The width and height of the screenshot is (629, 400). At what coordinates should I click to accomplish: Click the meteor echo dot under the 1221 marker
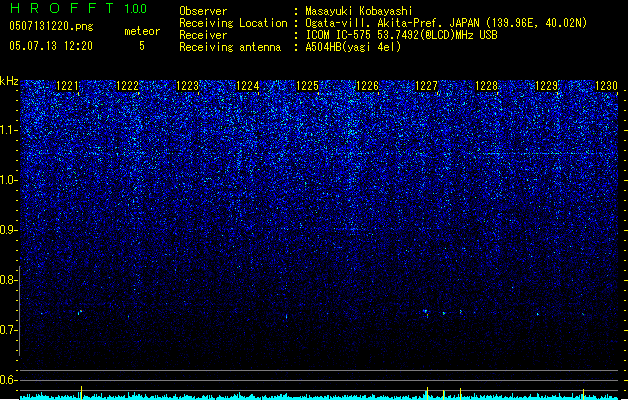tap(80, 312)
